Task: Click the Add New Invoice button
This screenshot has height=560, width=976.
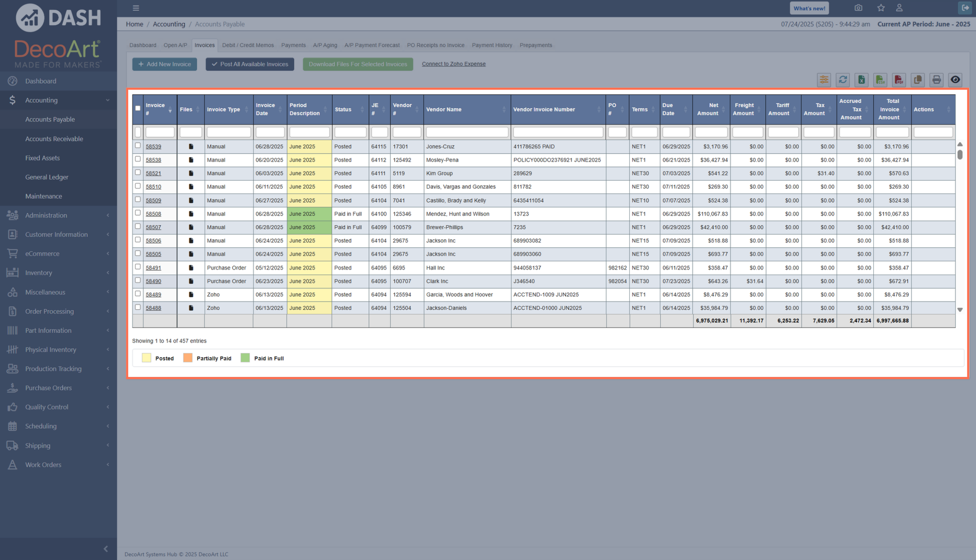Action: (x=164, y=64)
